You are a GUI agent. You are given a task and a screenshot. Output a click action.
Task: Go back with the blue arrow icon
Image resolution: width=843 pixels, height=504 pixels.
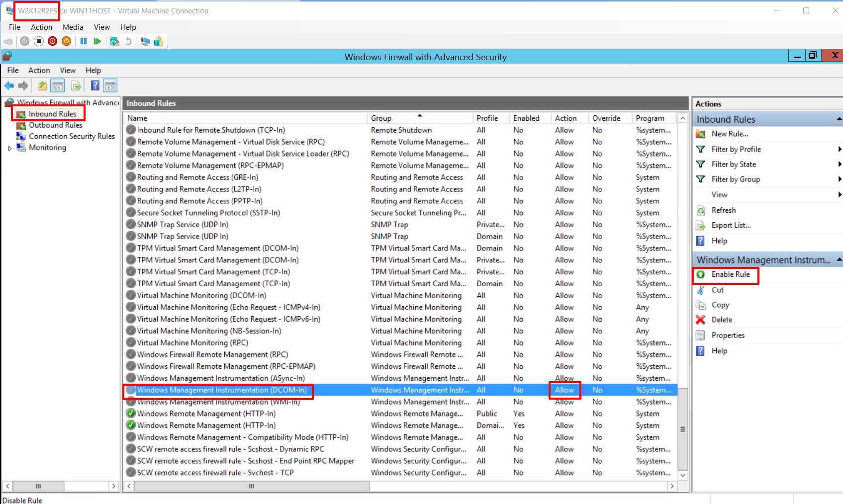(x=9, y=85)
